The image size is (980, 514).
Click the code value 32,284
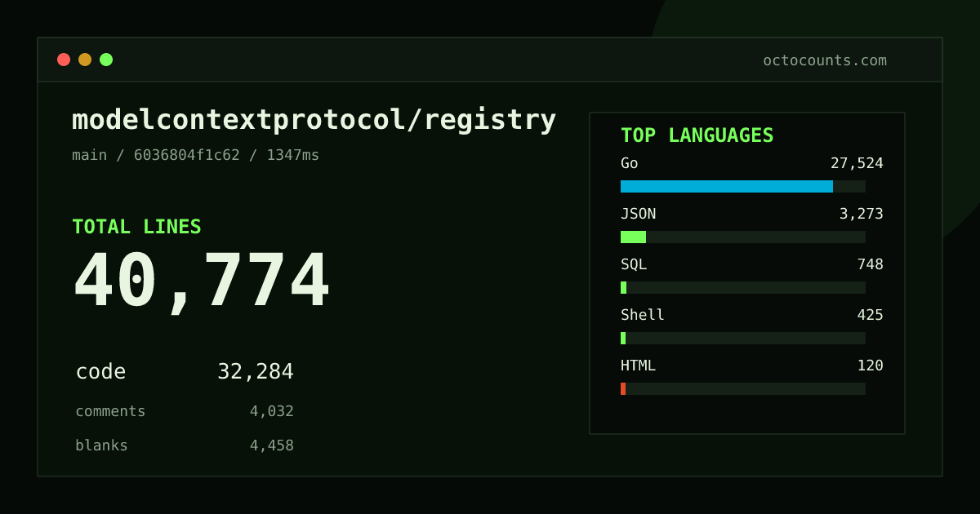(x=256, y=372)
